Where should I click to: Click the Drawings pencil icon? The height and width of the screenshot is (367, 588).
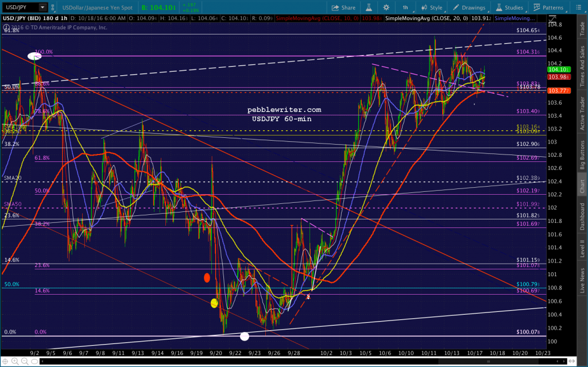point(455,7)
